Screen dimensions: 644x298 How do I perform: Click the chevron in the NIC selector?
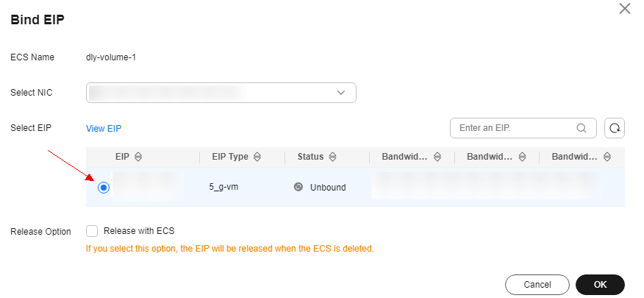tap(341, 93)
